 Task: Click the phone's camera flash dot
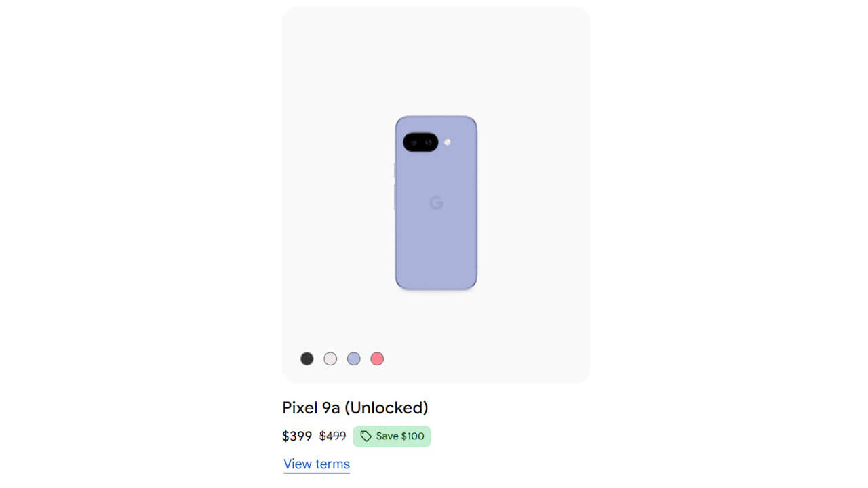(x=448, y=142)
